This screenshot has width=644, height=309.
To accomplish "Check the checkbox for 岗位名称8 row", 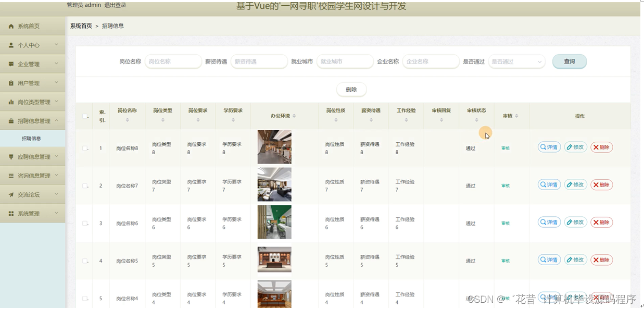I will click(x=84, y=147).
